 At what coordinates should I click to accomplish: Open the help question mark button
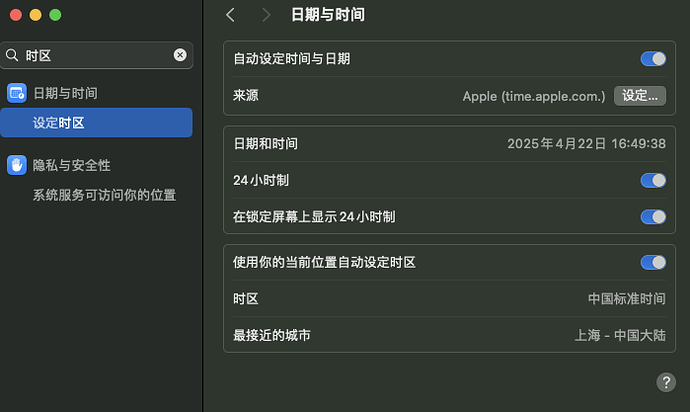click(666, 382)
